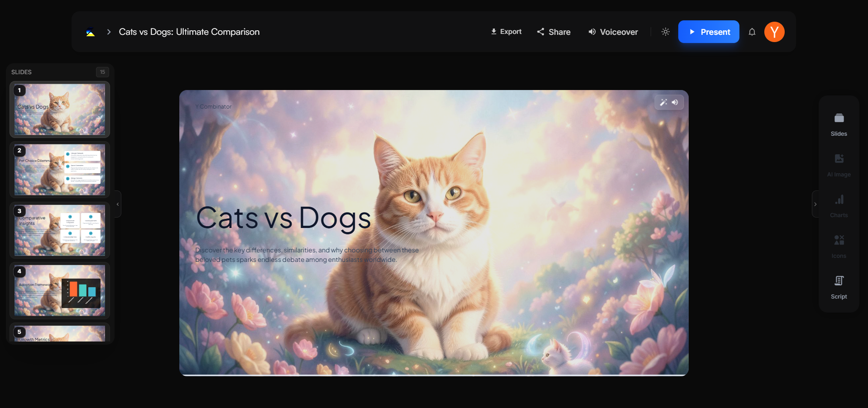Click the Export button

click(506, 32)
